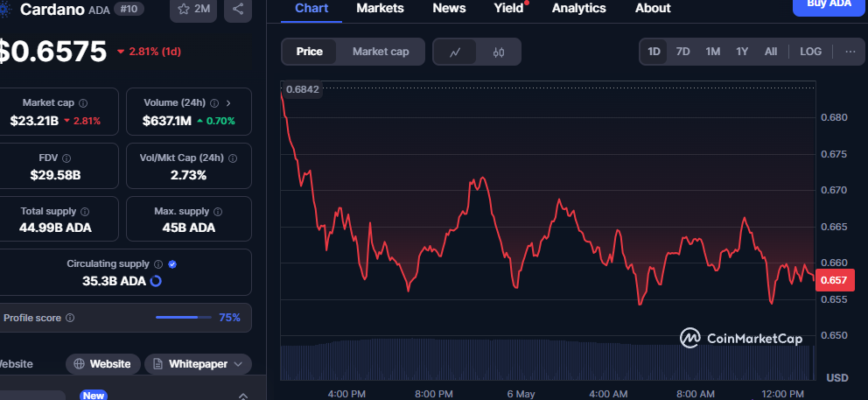Click the Max. supply info icon
This screenshot has width=868, height=400.
coord(218,212)
